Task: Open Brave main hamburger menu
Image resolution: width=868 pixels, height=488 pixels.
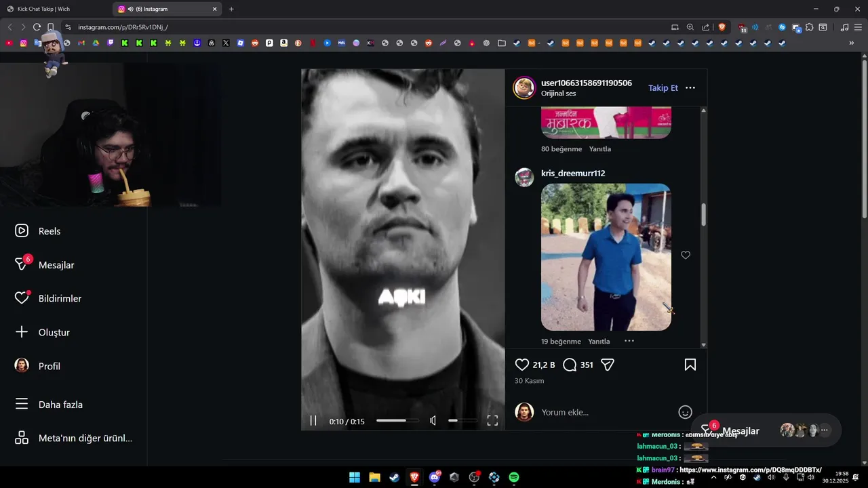Action: click(857, 27)
